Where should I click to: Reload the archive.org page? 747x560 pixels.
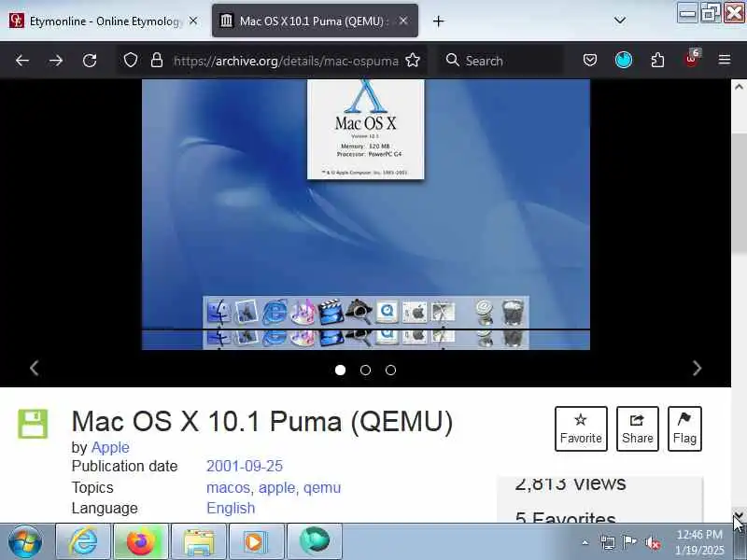coord(90,61)
